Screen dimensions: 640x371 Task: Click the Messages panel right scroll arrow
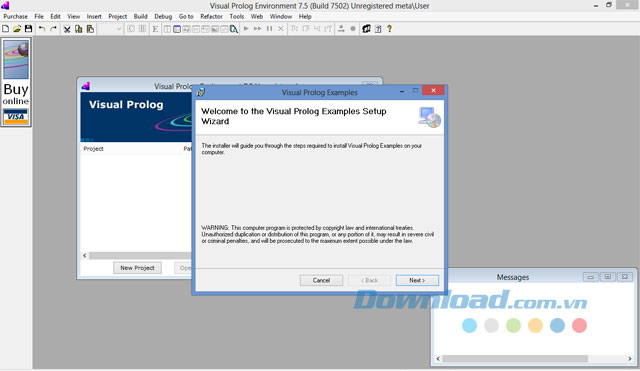(629, 359)
